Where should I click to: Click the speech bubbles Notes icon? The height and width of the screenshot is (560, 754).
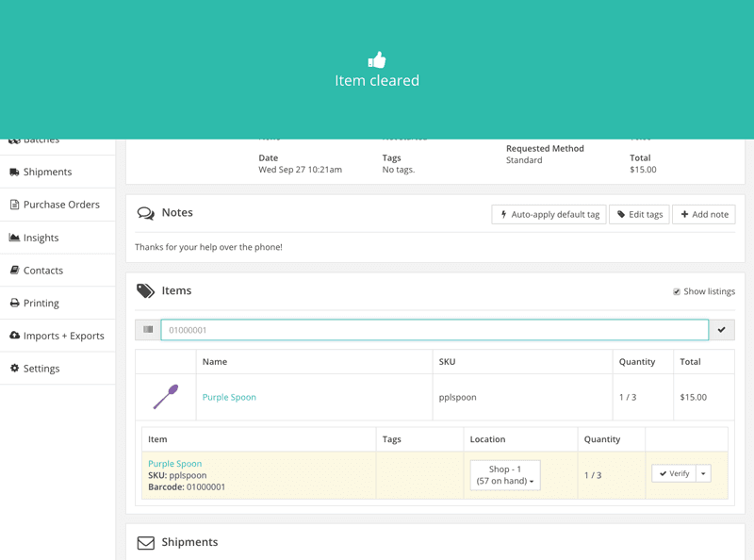[146, 213]
